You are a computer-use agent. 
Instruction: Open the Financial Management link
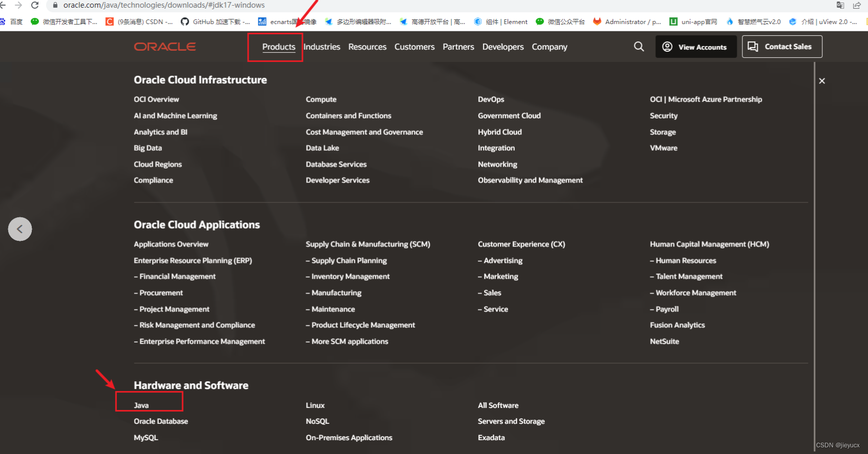[175, 277]
